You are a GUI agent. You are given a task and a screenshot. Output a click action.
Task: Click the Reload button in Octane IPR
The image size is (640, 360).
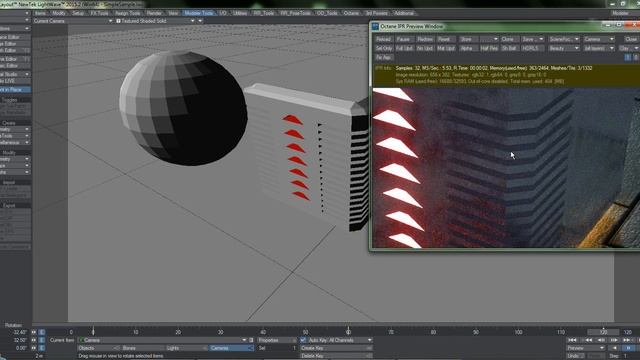pos(383,39)
